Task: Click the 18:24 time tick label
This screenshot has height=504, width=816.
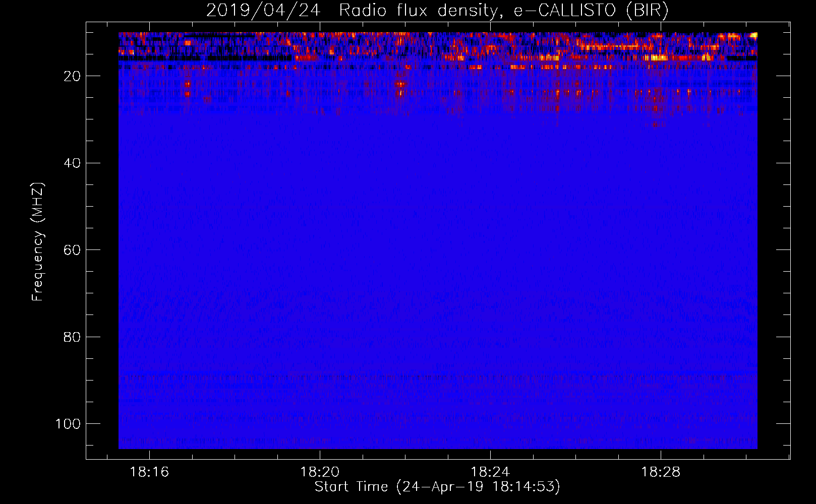Action: tap(490, 472)
